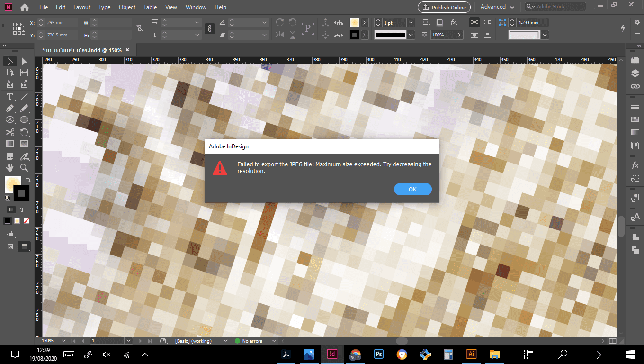Open the Layout menu

(x=82, y=7)
